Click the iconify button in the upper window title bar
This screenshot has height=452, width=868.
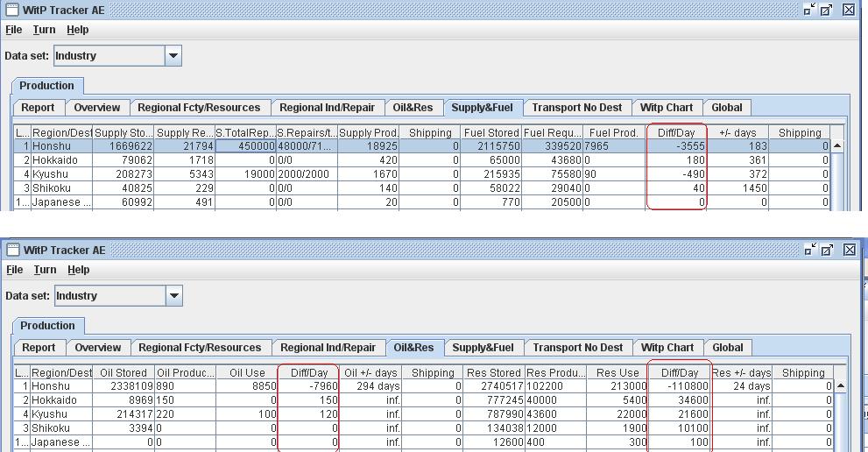pyautogui.click(x=809, y=10)
